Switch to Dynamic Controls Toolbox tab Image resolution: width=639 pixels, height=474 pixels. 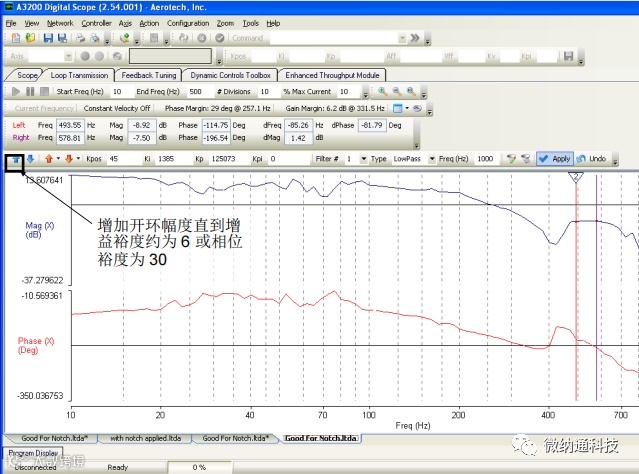[230, 75]
